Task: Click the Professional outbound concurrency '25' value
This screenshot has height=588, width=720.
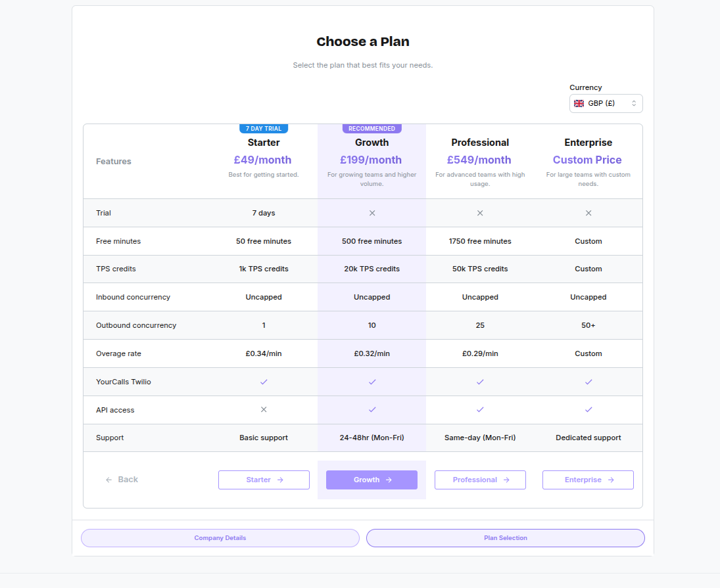Action: click(480, 325)
